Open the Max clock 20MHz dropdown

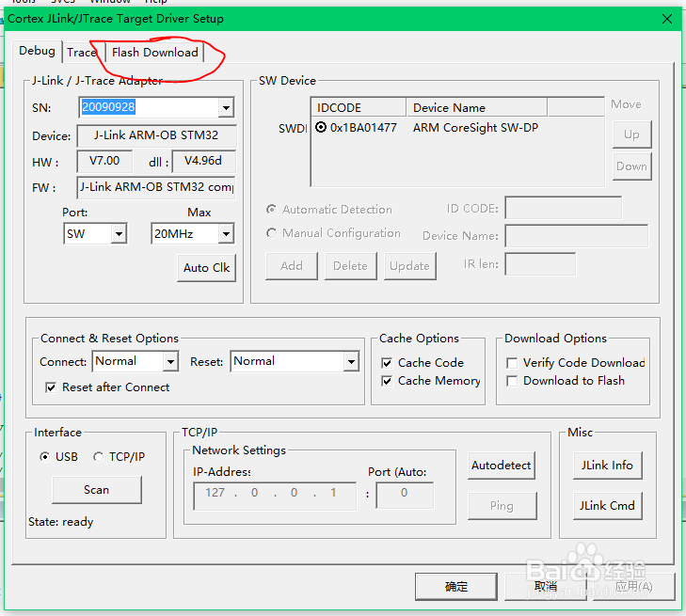pos(226,234)
